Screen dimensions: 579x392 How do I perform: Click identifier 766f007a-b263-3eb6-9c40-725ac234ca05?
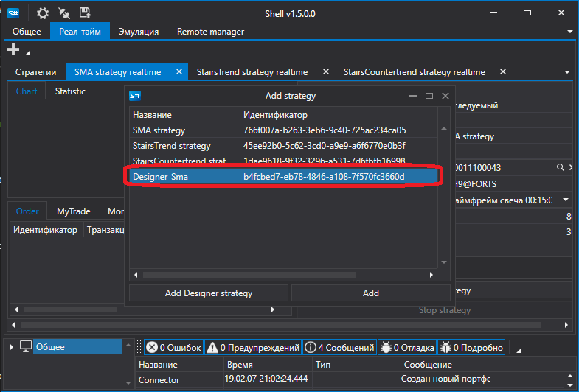(x=325, y=130)
